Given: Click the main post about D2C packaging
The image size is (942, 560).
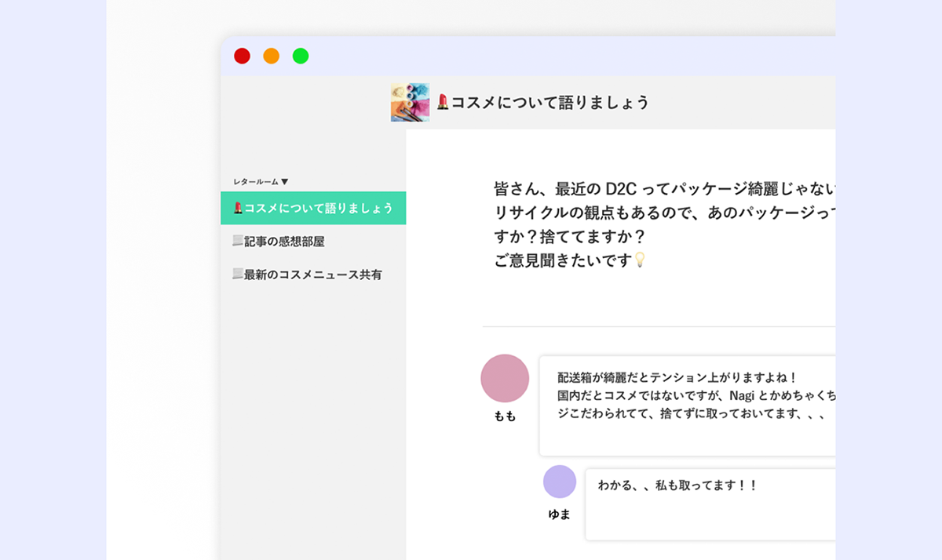Looking at the screenshot, I should (663, 224).
